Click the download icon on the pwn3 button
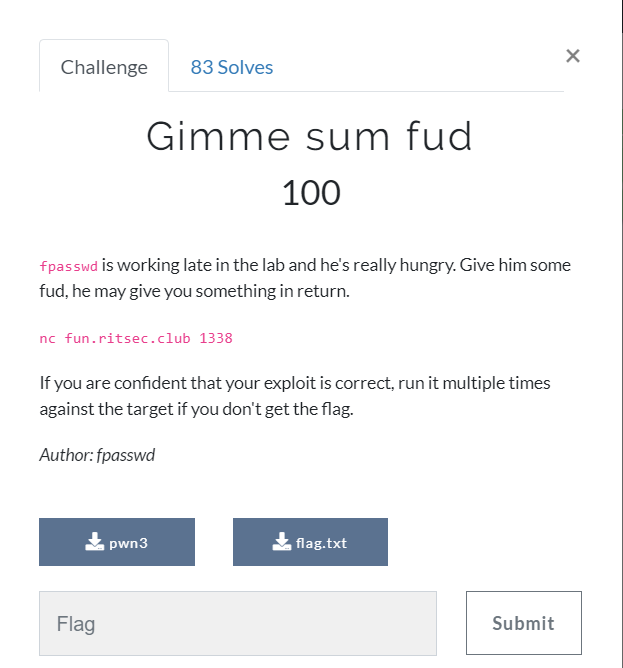The image size is (623, 668). [95, 542]
